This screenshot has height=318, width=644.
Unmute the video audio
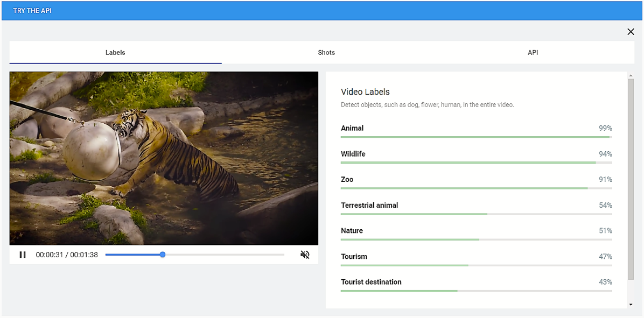(305, 255)
